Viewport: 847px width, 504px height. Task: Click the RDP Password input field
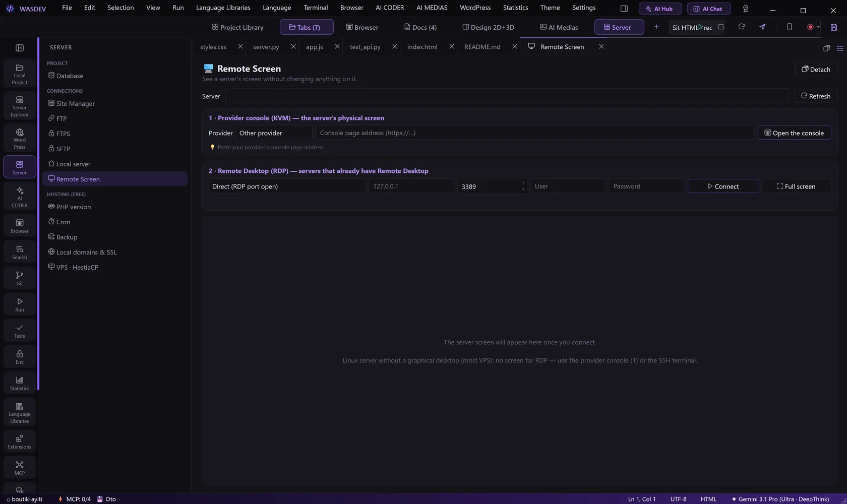pos(647,186)
